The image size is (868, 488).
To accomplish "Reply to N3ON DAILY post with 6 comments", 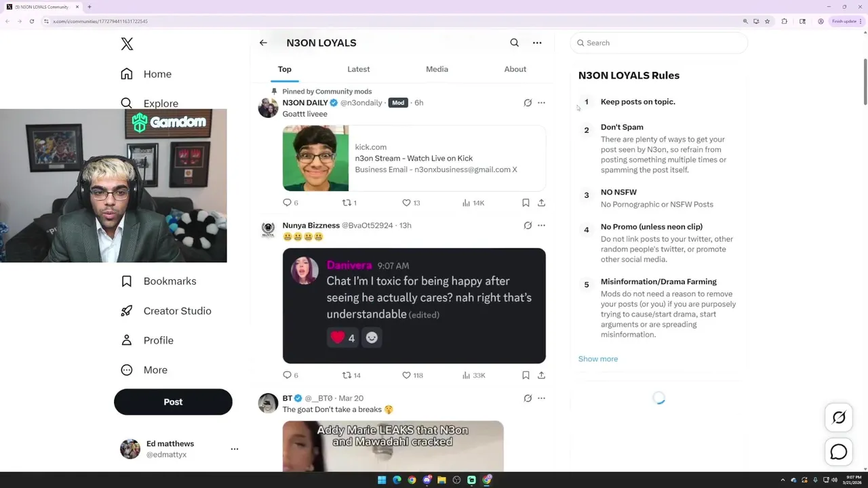I will click(290, 203).
